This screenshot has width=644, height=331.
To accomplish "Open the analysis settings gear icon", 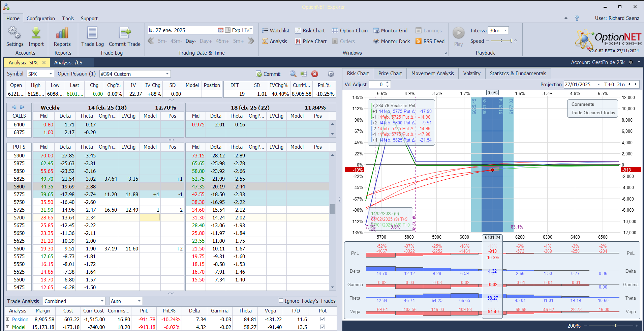I will coord(331,74).
